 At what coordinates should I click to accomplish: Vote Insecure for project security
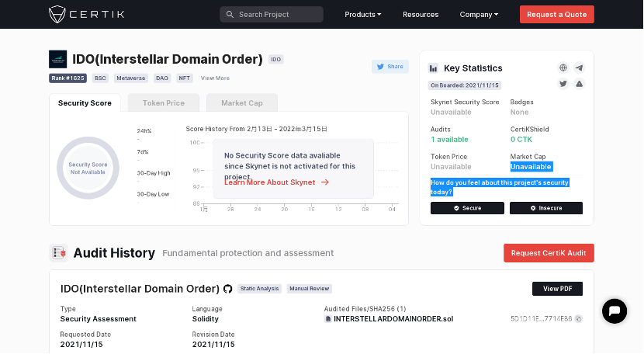(x=546, y=208)
